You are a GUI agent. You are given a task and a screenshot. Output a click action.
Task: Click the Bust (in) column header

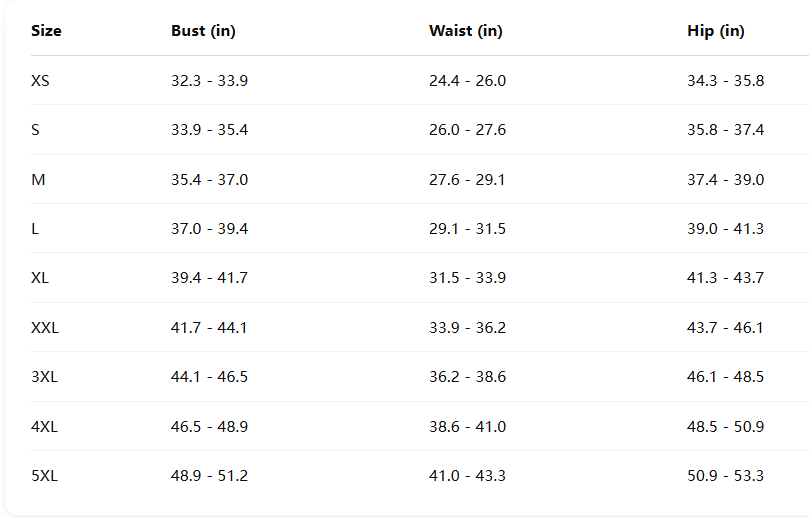(x=203, y=31)
